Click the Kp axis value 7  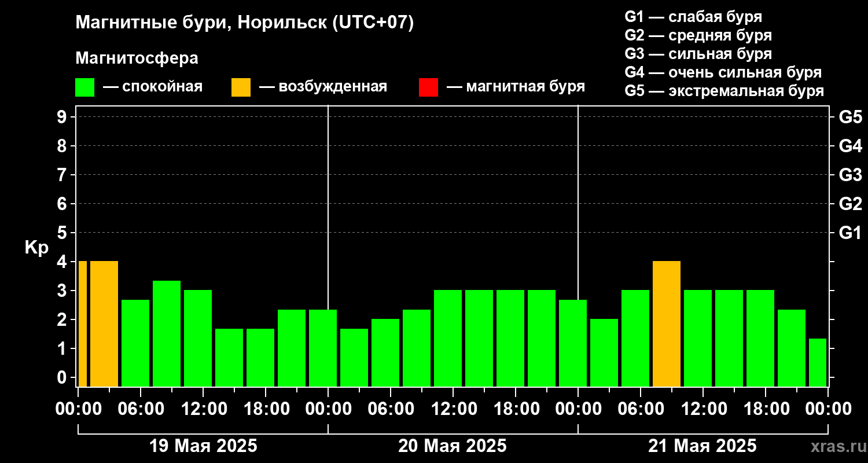(x=63, y=175)
